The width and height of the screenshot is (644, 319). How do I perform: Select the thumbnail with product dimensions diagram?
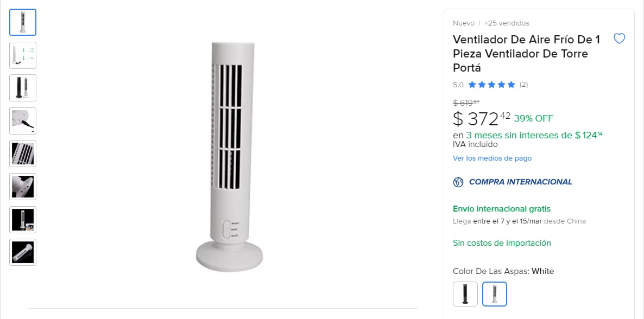[22, 55]
